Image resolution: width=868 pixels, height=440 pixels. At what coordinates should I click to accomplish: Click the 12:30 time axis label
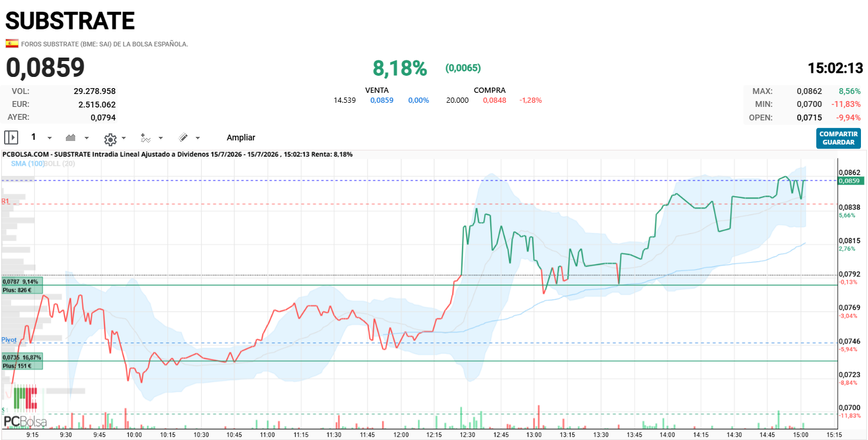coord(468,435)
